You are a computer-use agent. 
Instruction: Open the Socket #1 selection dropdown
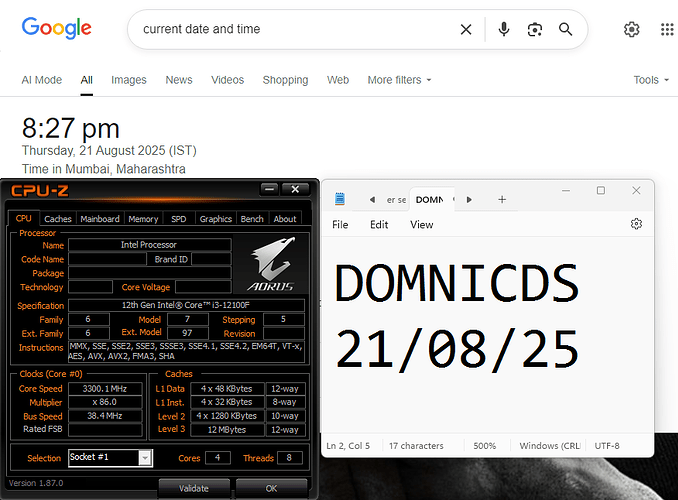point(145,458)
